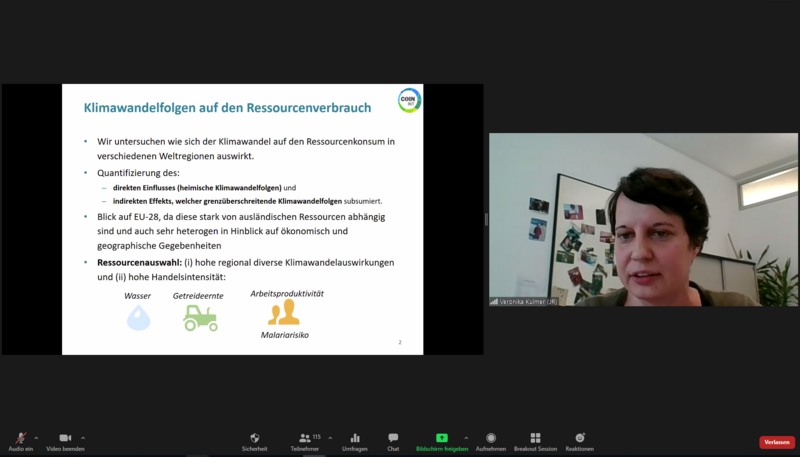Click divider handle between slide and video

[486, 219]
